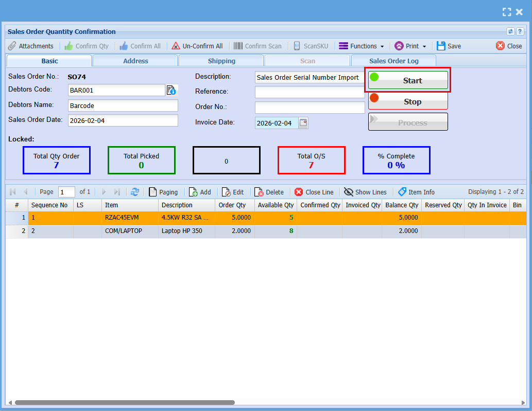Expand the Functions dropdown menu
This screenshot has height=411, width=532.
(x=362, y=46)
